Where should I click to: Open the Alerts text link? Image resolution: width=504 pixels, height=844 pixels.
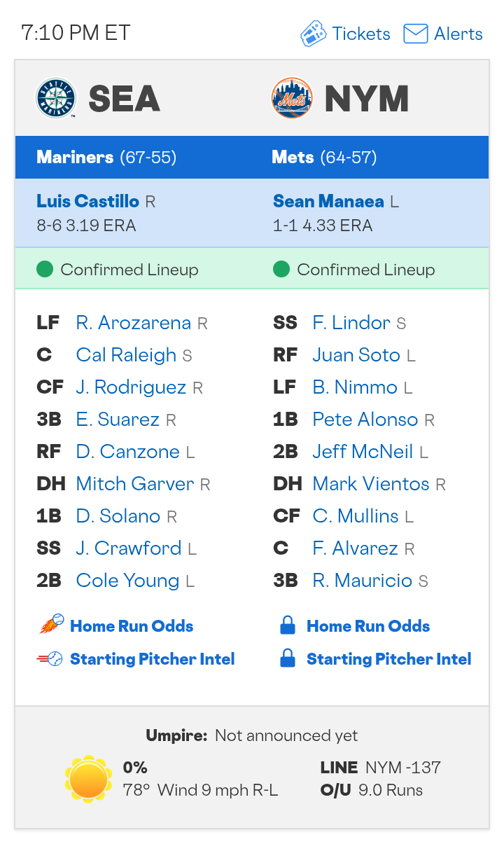pos(458,34)
